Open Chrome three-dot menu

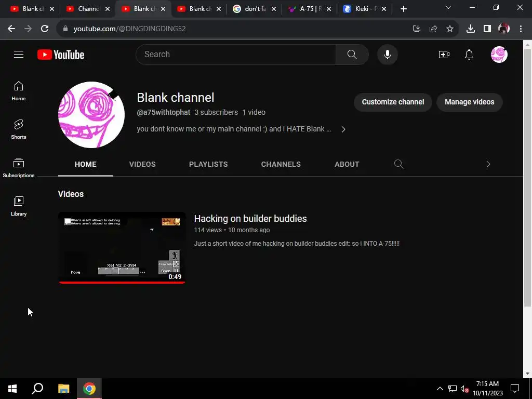tap(521, 29)
